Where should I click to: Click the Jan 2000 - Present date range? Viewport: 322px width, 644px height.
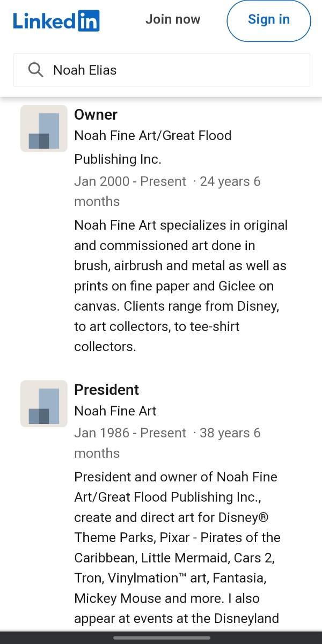click(130, 181)
